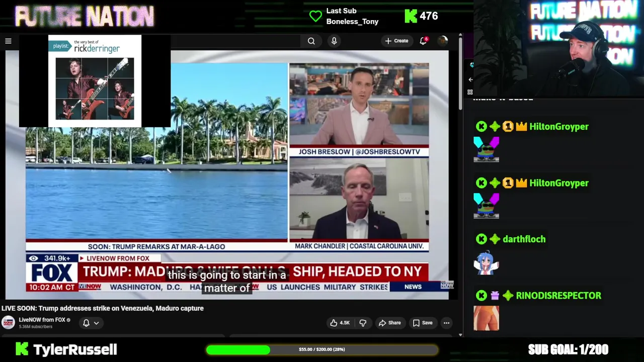644x362 pixels.
Task: Click the Mark Chandler name banner
Action: click(359, 246)
